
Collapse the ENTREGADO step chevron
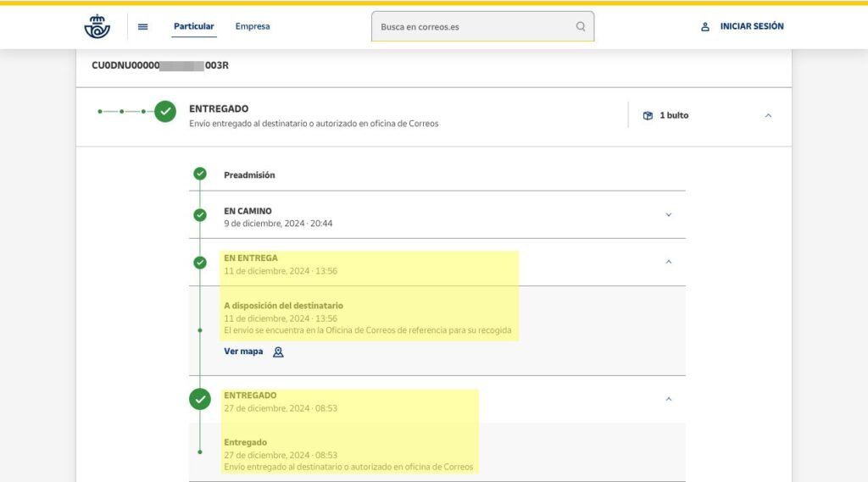tap(668, 399)
